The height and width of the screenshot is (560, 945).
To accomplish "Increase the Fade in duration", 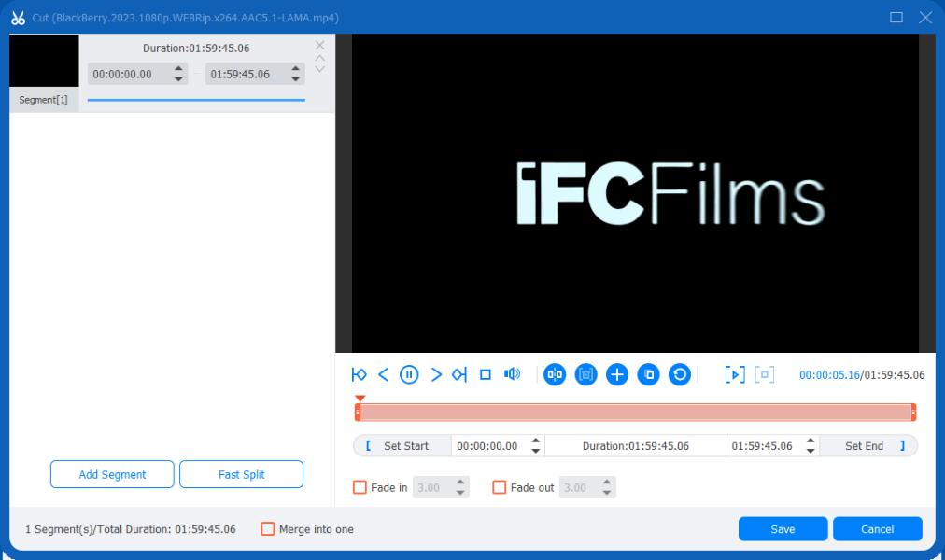I will pyautogui.click(x=460, y=483).
